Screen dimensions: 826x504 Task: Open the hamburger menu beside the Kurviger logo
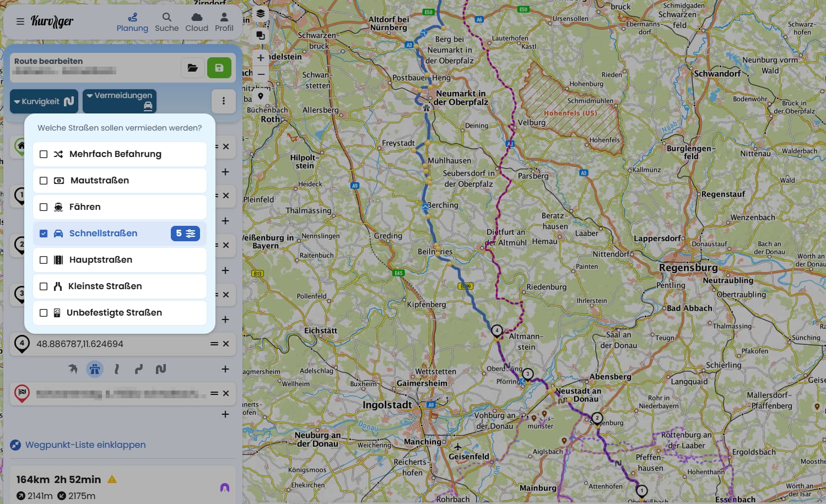20,21
